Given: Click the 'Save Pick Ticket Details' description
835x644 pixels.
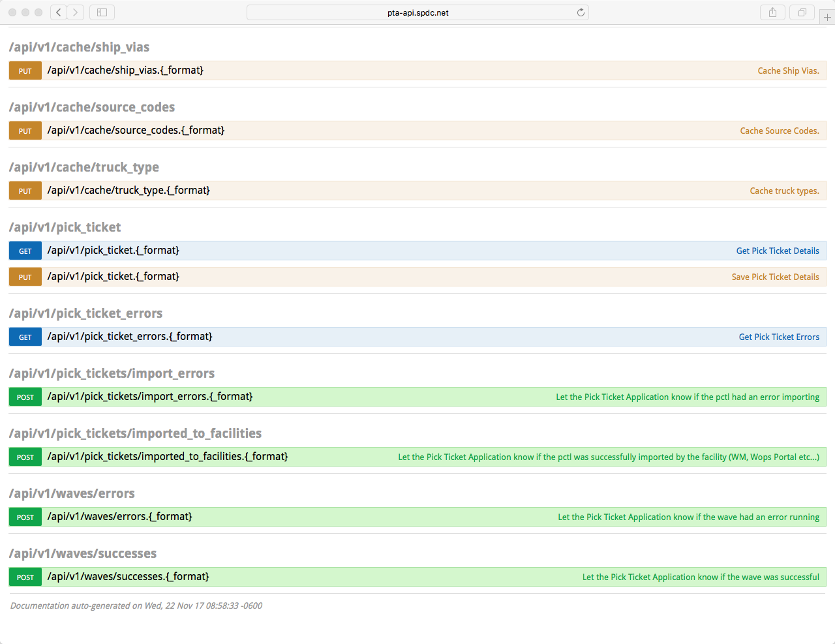Looking at the screenshot, I should tap(775, 277).
